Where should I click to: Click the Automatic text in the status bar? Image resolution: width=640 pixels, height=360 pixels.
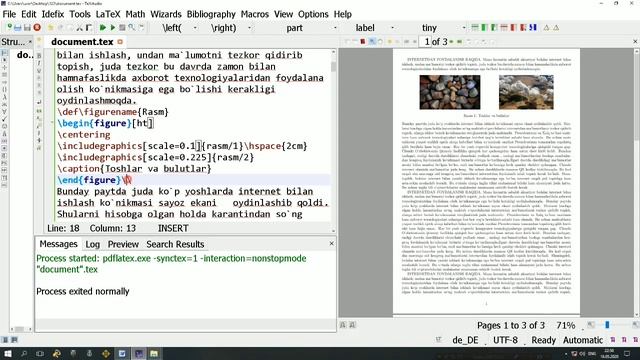tap(583, 340)
